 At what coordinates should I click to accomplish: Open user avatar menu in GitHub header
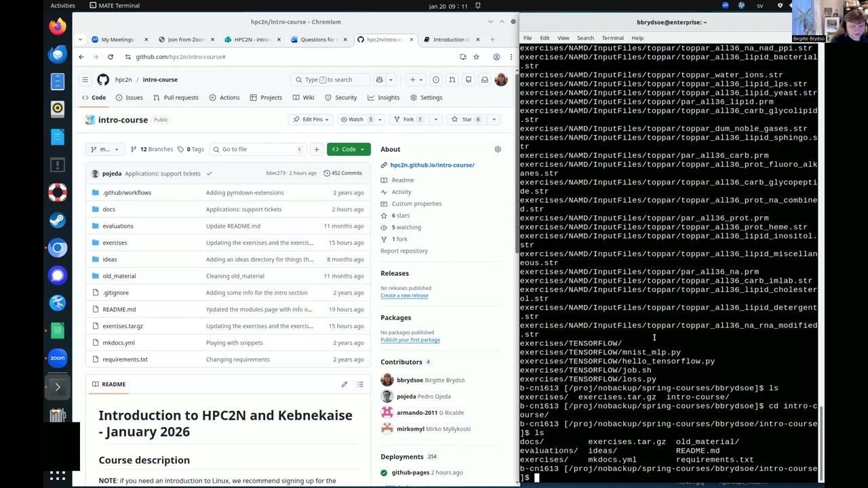click(501, 80)
